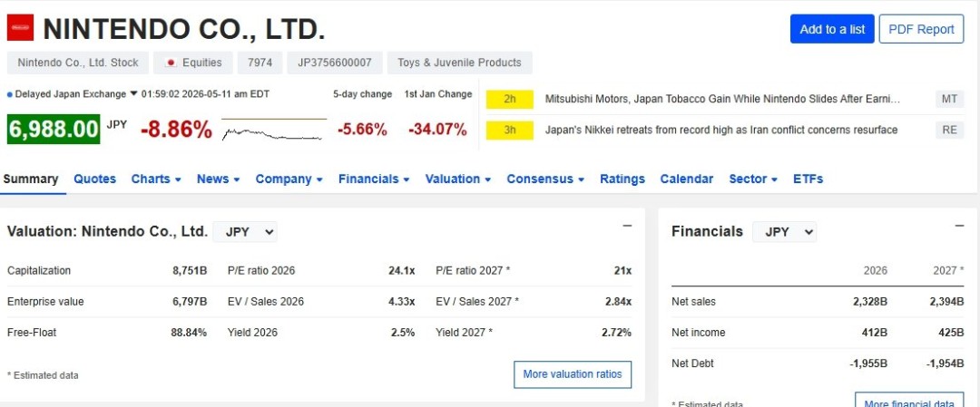Click the -8.86% daily change value
The width and height of the screenshot is (980, 407).
(176, 130)
